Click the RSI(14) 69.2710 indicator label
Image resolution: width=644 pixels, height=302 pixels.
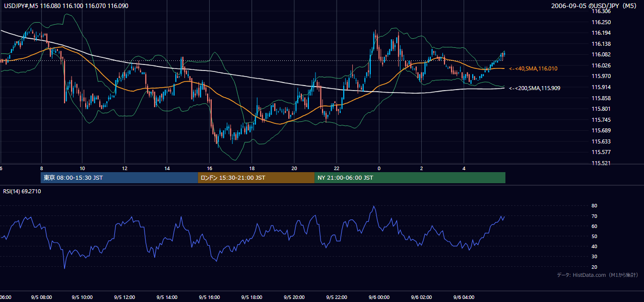22,191
